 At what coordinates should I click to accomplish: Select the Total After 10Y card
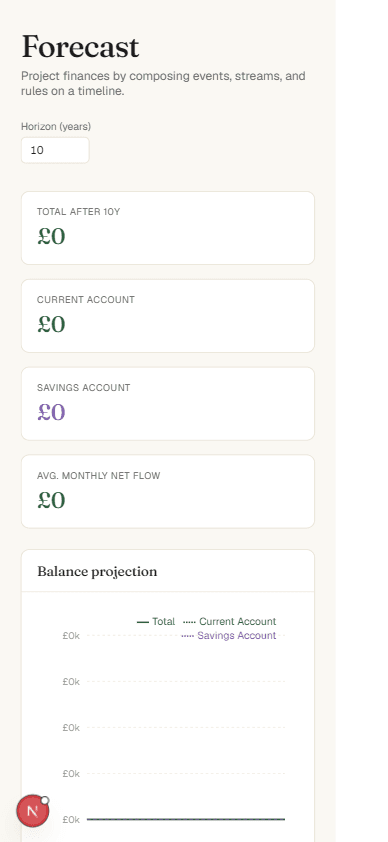168,228
